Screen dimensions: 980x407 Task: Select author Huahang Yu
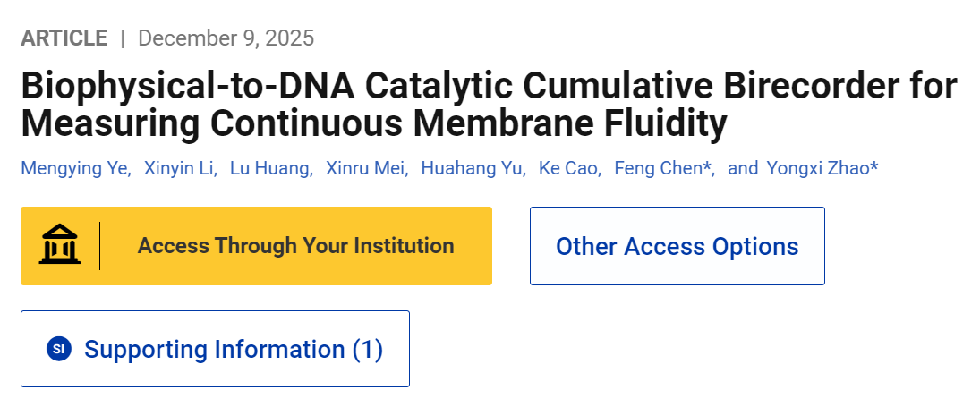click(x=472, y=168)
